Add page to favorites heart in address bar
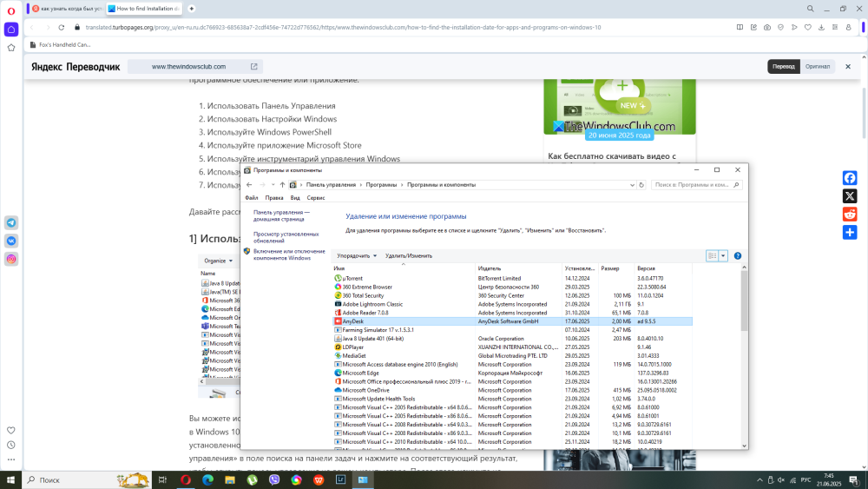The height and width of the screenshot is (489, 868). [x=807, y=27]
